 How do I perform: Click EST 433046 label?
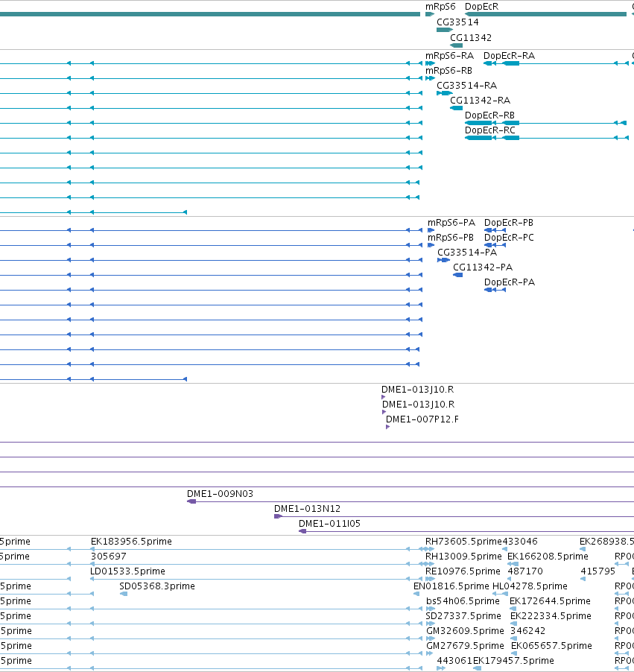click(x=519, y=542)
